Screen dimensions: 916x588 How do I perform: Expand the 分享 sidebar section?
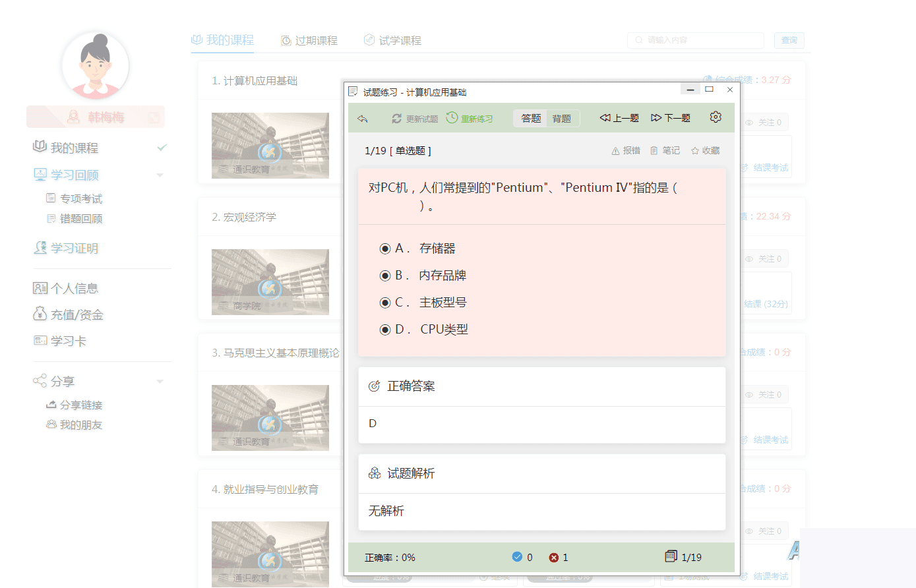point(160,381)
